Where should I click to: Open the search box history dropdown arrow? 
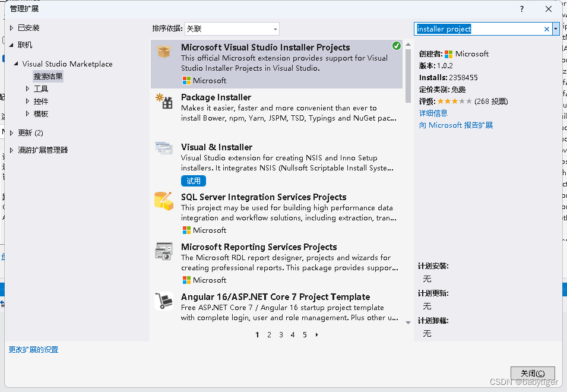pyautogui.click(x=556, y=29)
